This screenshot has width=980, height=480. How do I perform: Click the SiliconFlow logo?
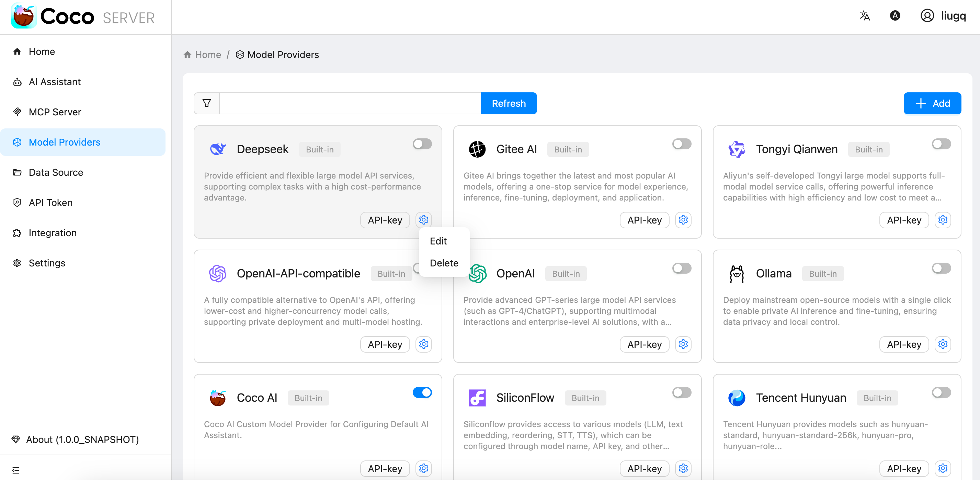pyautogui.click(x=477, y=398)
